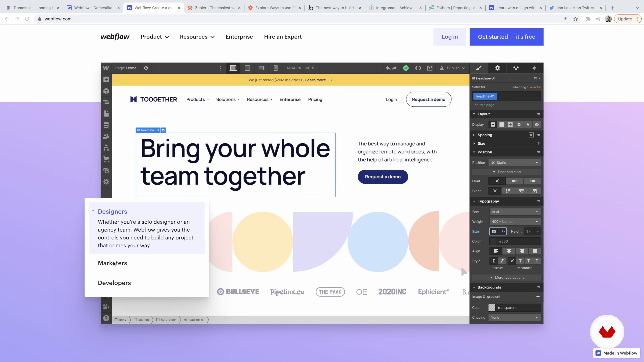This screenshot has height=362, width=644.
Task: Open the Pages panel icon
Action: pos(106,113)
